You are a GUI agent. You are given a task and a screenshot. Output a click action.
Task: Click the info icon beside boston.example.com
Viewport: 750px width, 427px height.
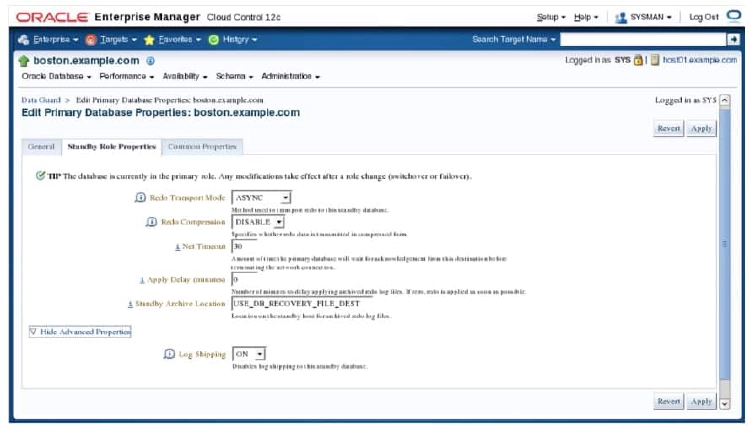click(x=150, y=61)
